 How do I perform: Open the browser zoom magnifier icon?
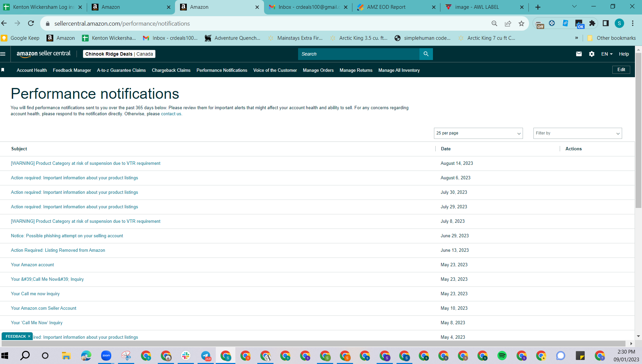(x=494, y=23)
